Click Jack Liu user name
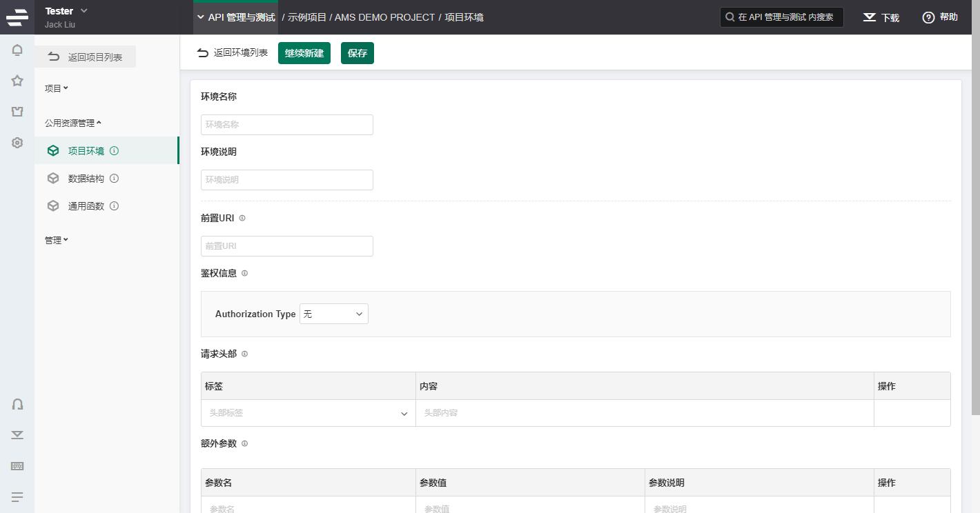980x513 pixels. [x=60, y=25]
